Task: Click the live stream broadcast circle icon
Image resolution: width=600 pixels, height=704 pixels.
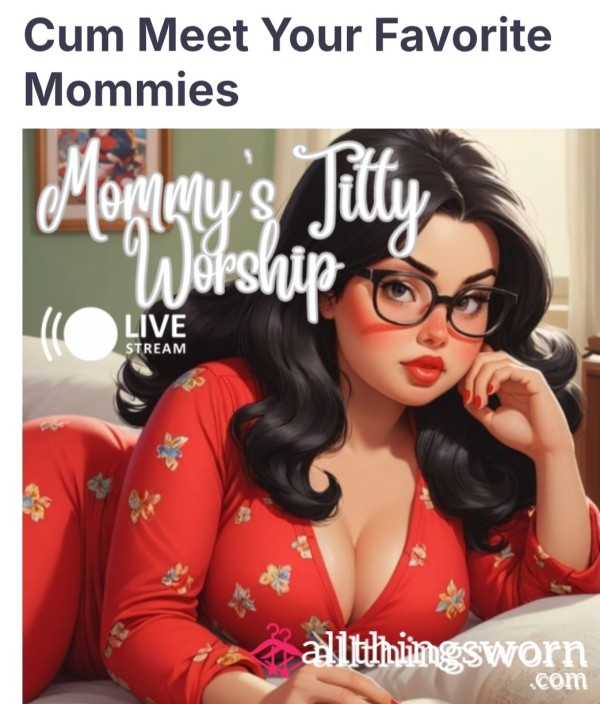Action: tap(90, 333)
